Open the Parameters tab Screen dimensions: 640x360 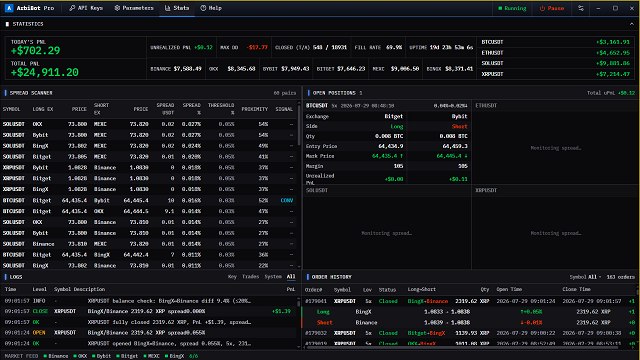point(134,8)
